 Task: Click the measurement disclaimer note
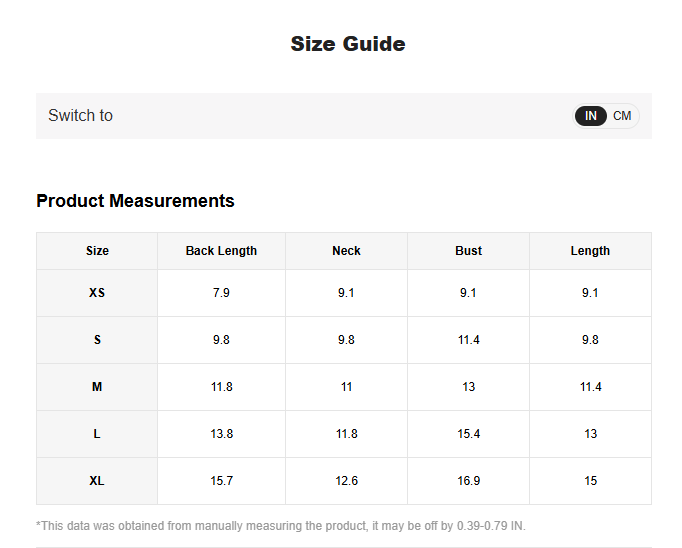[281, 526]
